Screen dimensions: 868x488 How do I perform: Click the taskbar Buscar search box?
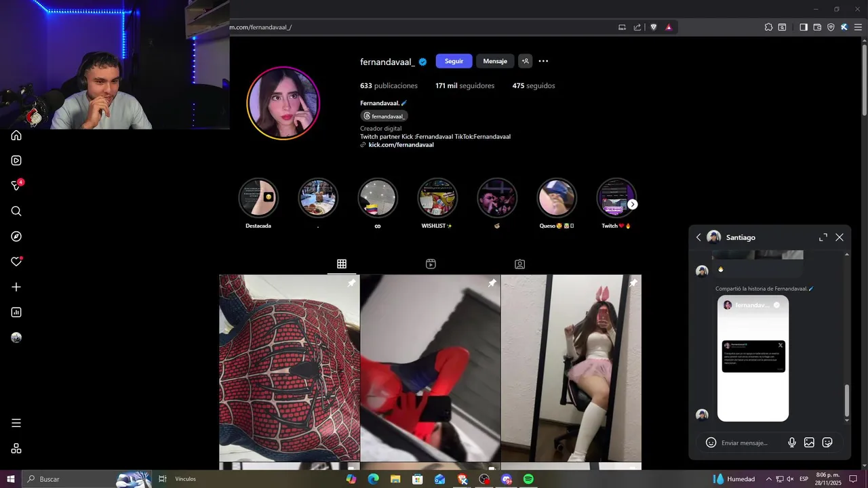pos(87,479)
